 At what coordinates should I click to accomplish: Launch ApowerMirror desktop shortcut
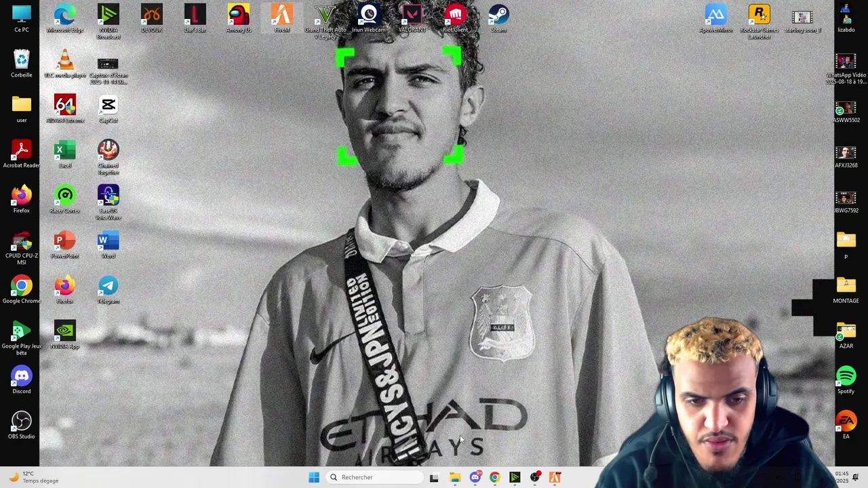click(x=716, y=18)
